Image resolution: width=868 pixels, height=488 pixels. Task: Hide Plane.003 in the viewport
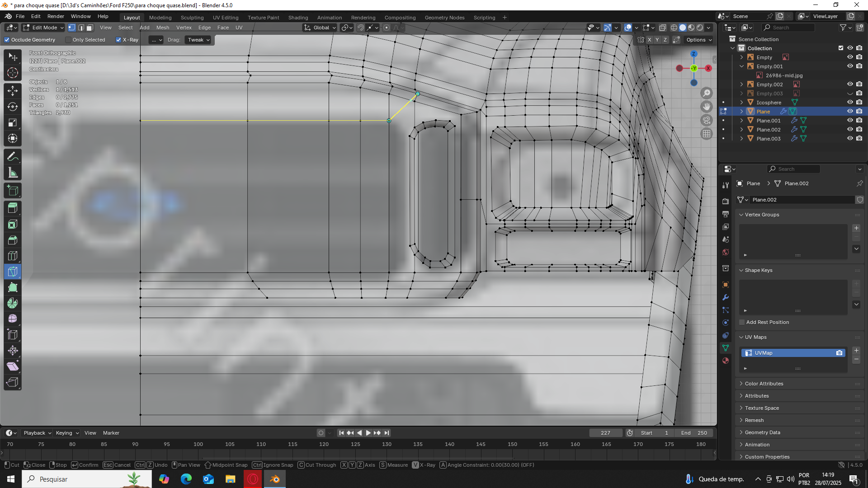(850, 139)
